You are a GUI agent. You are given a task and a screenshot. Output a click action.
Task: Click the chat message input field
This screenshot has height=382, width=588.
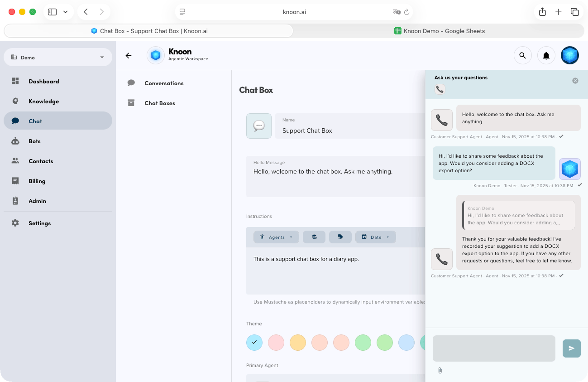tap(493, 348)
